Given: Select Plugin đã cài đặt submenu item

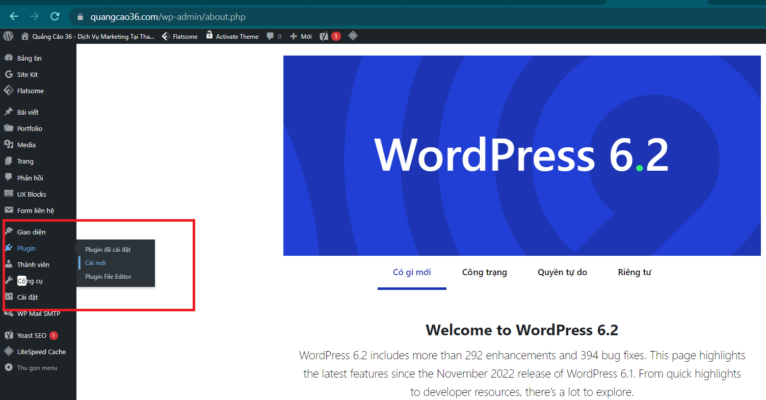Looking at the screenshot, I should [108, 249].
